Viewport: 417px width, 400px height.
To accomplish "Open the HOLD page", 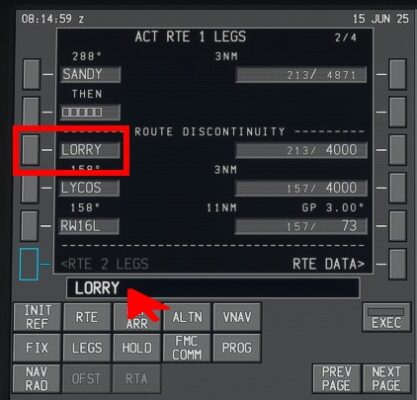I will 137,348.
